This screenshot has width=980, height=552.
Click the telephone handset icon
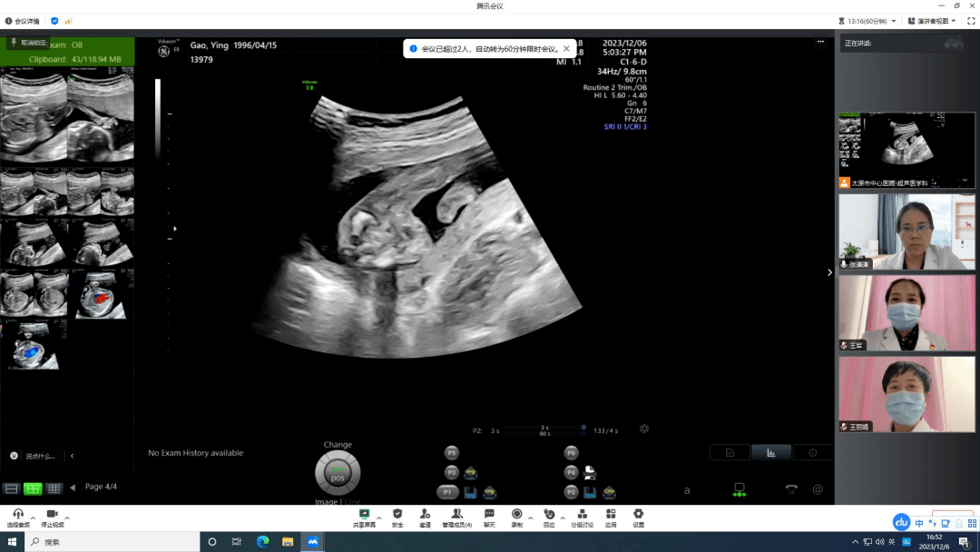pos(791,489)
